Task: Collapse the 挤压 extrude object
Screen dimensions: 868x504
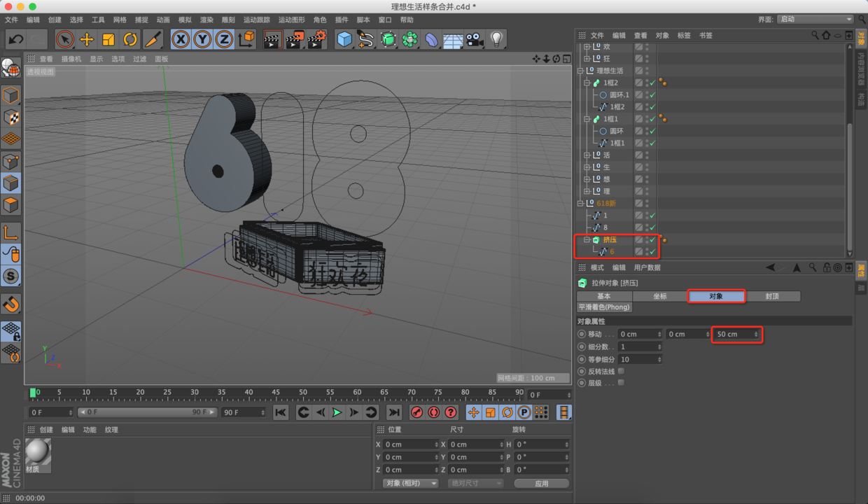Action: click(x=587, y=239)
